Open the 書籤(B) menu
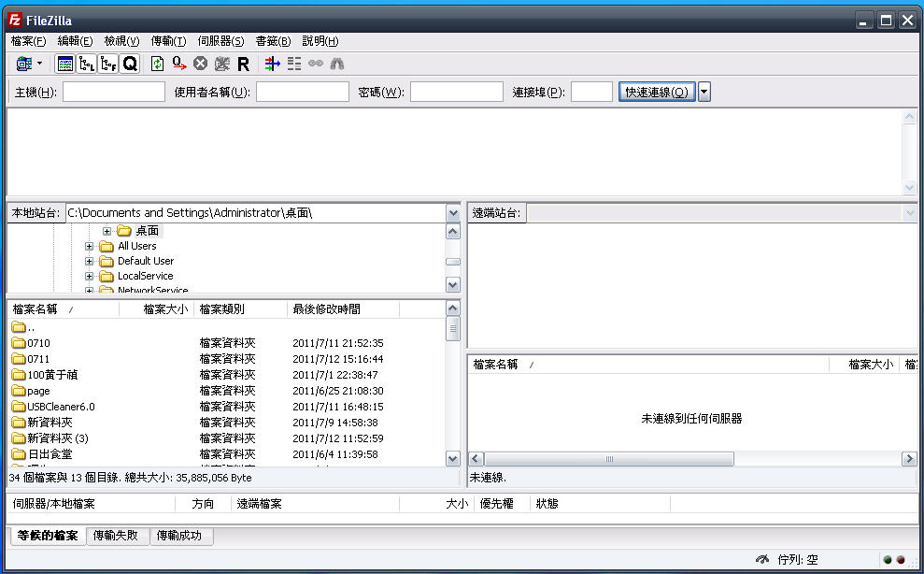This screenshot has height=574, width=924. 273,41
